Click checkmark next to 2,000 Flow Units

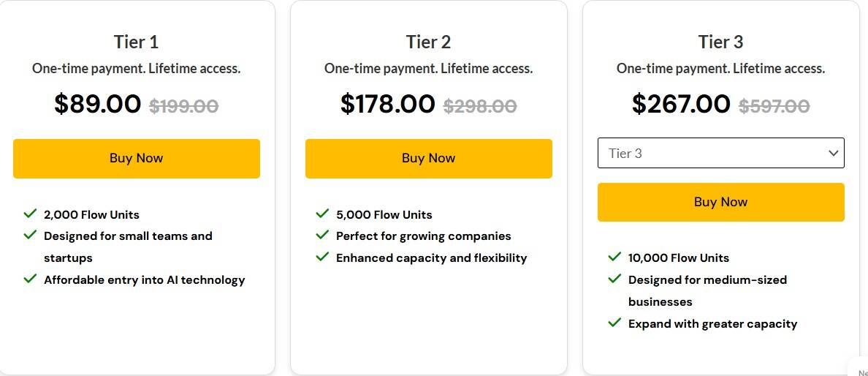click(30, 214)
